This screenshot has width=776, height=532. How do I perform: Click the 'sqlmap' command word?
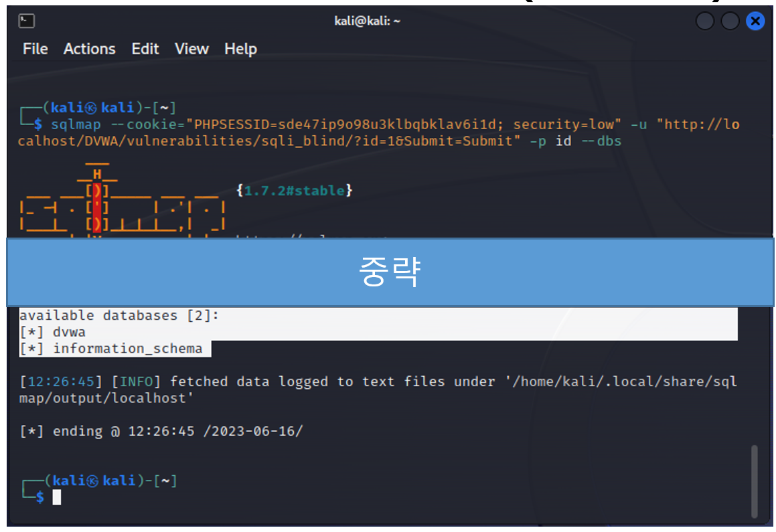pos(76,124)
